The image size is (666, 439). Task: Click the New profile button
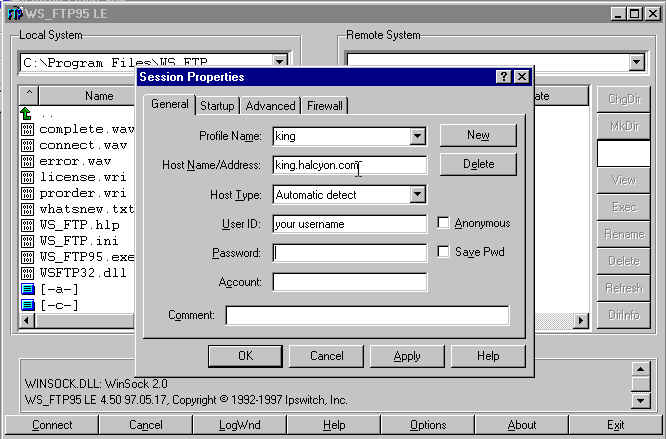coord(478,135)
